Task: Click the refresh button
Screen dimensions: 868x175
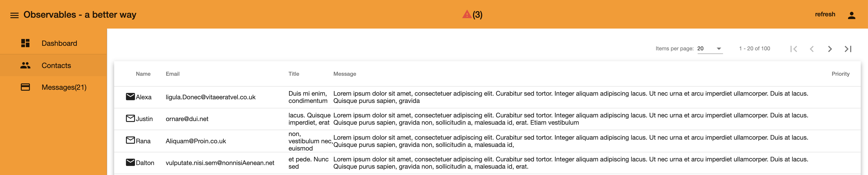Action: [x=825, y=14]
